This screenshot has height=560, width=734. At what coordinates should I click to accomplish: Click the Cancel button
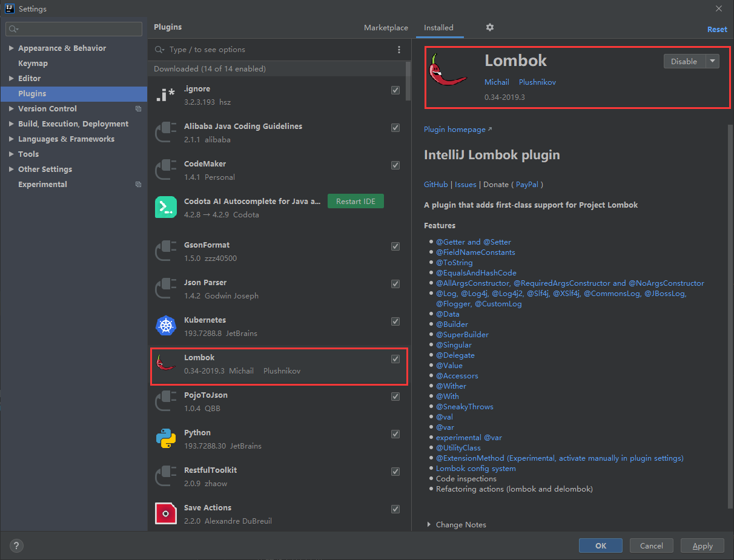point(652,545)
